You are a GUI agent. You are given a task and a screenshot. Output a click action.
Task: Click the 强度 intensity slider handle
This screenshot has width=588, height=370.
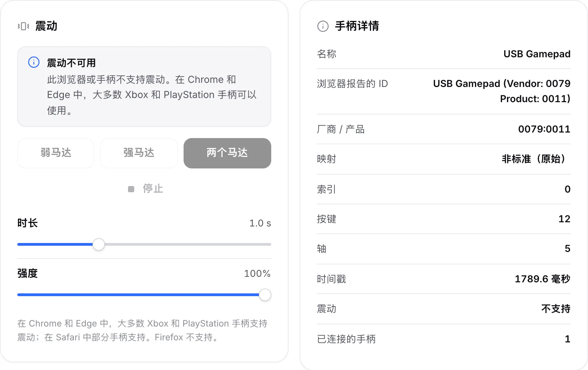pos(265,295)
